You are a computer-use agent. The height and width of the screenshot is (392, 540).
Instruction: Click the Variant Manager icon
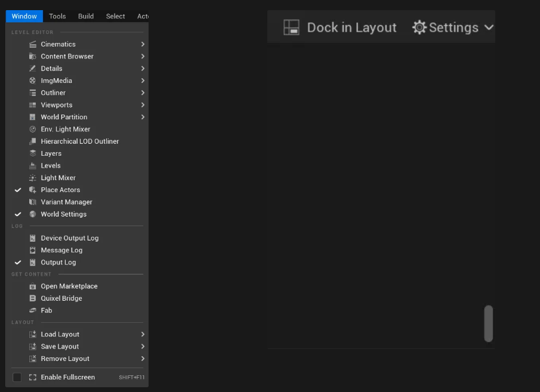click(x=33, y=202)
